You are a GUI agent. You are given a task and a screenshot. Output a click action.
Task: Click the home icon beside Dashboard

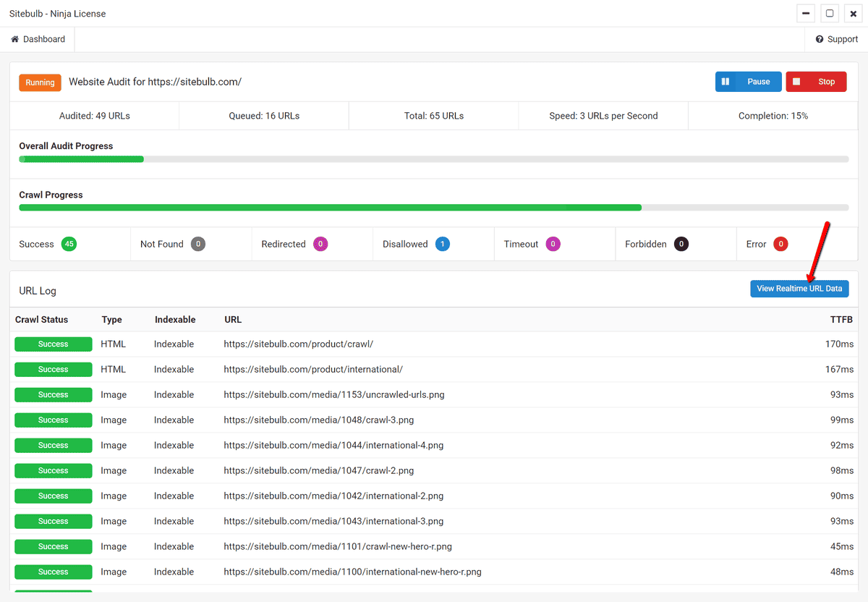(x=14, y=39)
